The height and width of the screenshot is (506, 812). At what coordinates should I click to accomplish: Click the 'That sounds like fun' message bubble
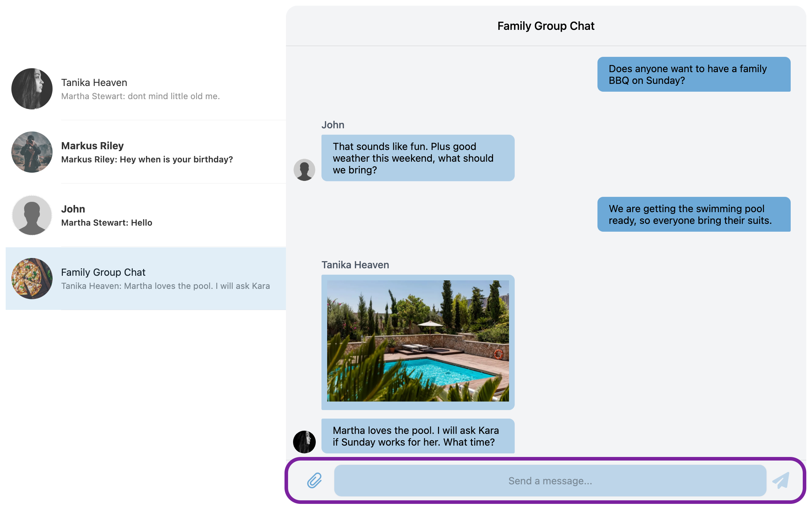coord(418,158)
